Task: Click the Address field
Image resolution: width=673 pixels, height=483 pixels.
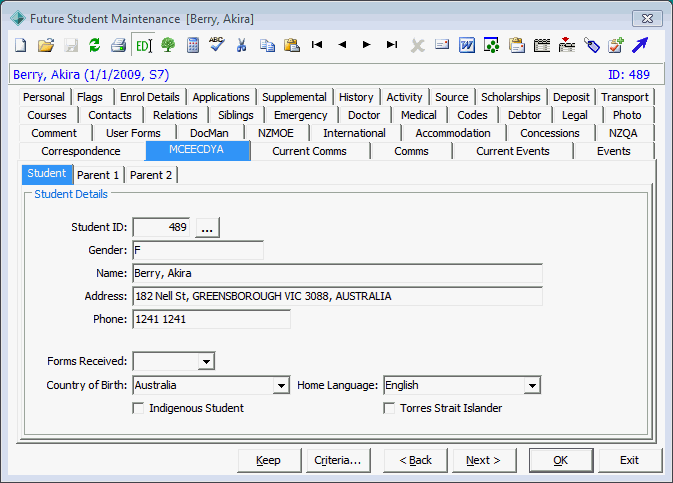Action: pos(337,296)
